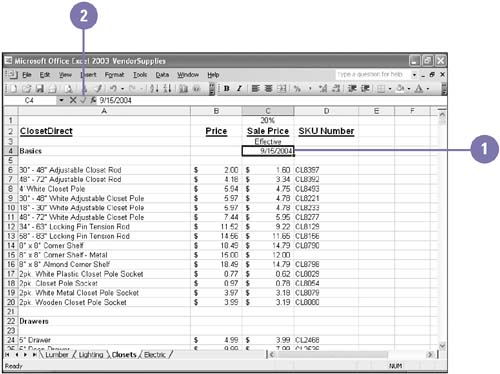Toggle Italic formatting
Screen dimensions: 500x374
click(239, 89)
